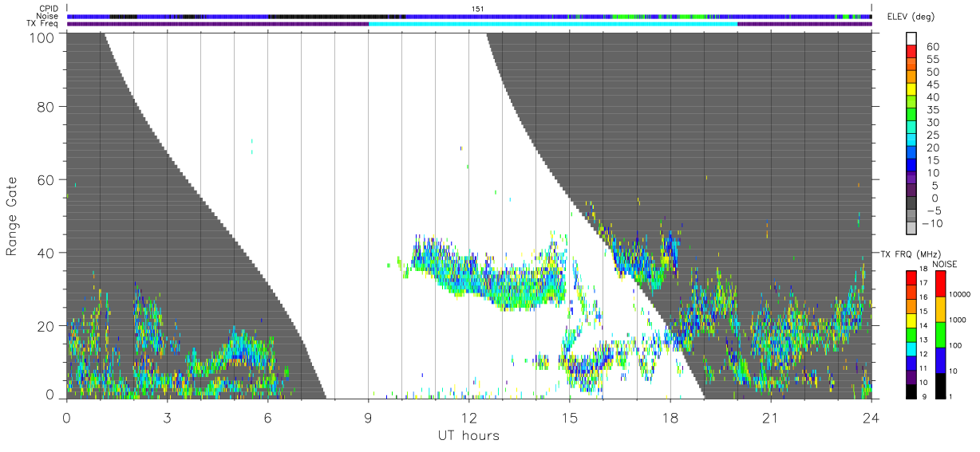
Task: Click the UT hours axis title
Action: coord(468,436)
